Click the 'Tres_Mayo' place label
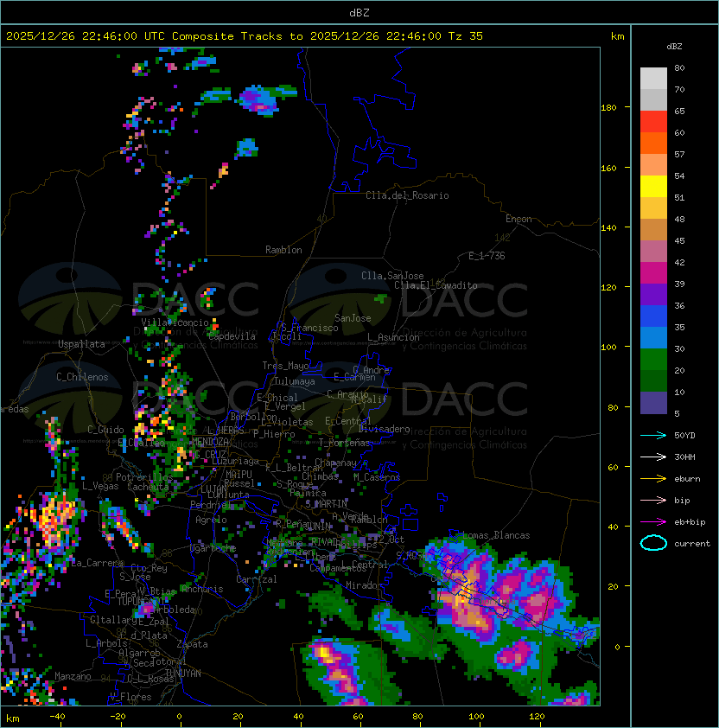Screen dimensions: 719x728 point(285,366)
